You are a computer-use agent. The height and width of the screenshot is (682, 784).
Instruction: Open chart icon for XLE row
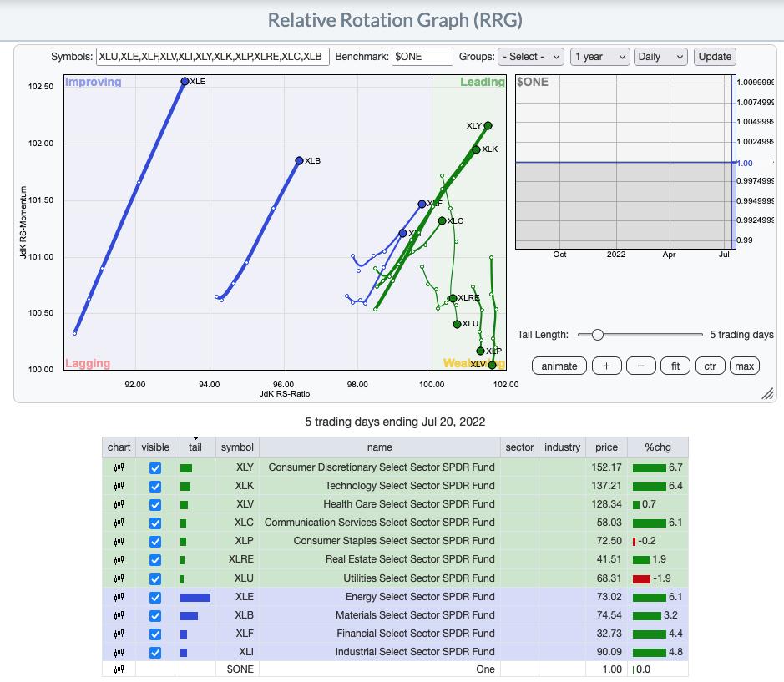[119, 597]
